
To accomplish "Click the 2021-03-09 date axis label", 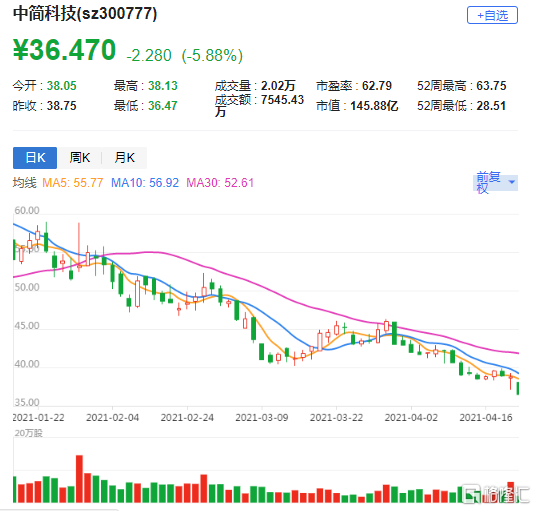I will click(262, 418).
